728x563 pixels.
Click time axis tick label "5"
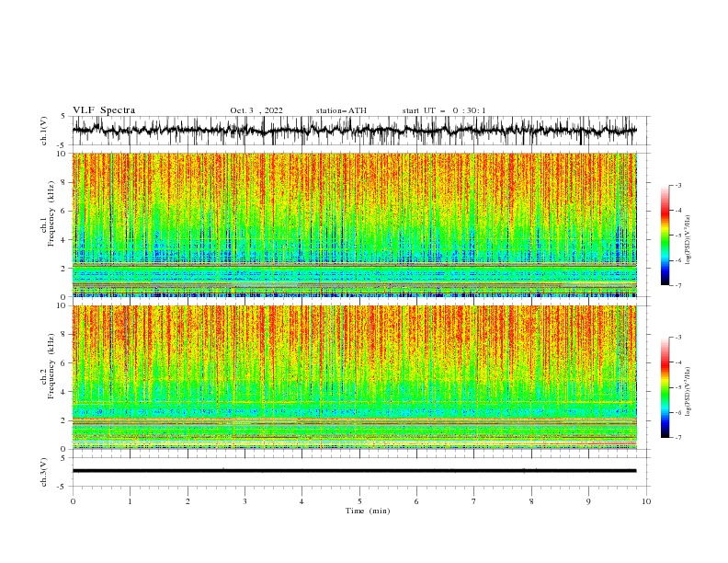click(359, 501)
